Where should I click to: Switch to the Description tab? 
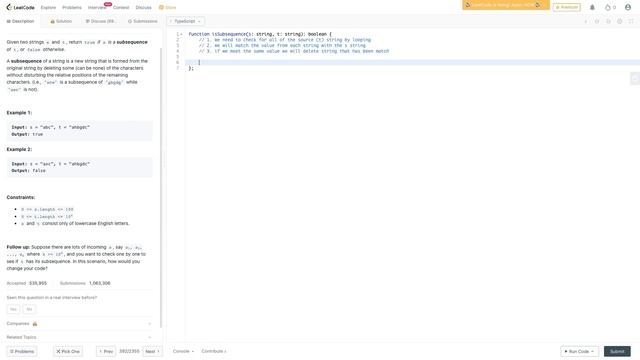20,21
